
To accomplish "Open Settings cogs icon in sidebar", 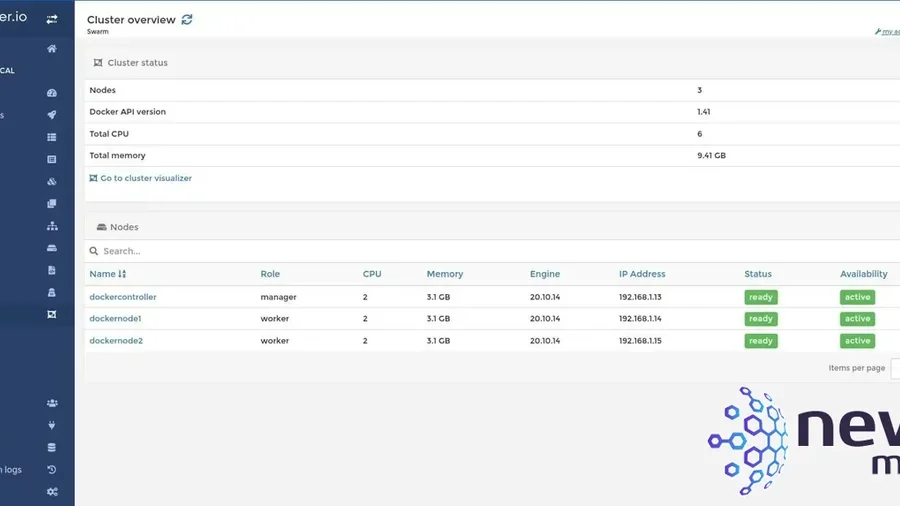I will pos(52,492).
